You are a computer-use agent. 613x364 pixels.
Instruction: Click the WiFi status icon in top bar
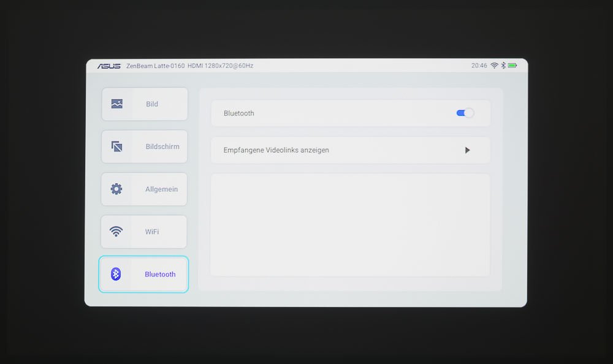494,66
